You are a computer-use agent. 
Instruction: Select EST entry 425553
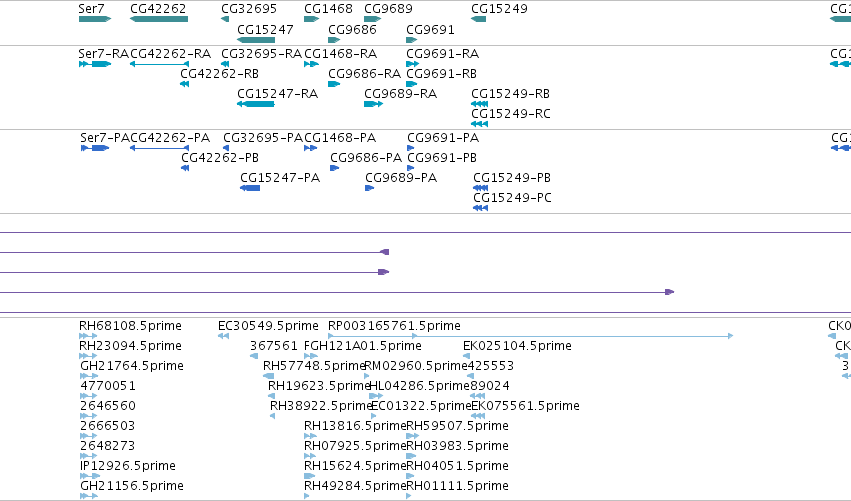pos(491,366)
